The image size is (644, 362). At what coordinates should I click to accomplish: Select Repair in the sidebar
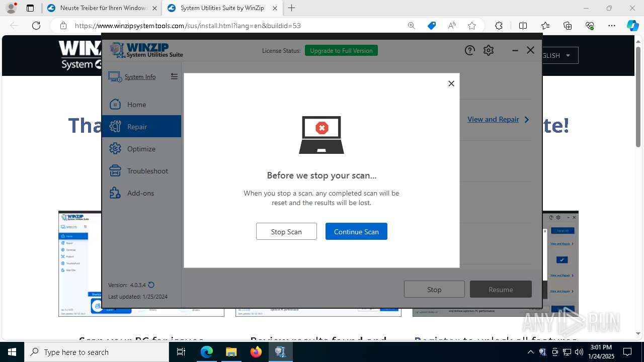pyautogui.click(x=141, y=127)
